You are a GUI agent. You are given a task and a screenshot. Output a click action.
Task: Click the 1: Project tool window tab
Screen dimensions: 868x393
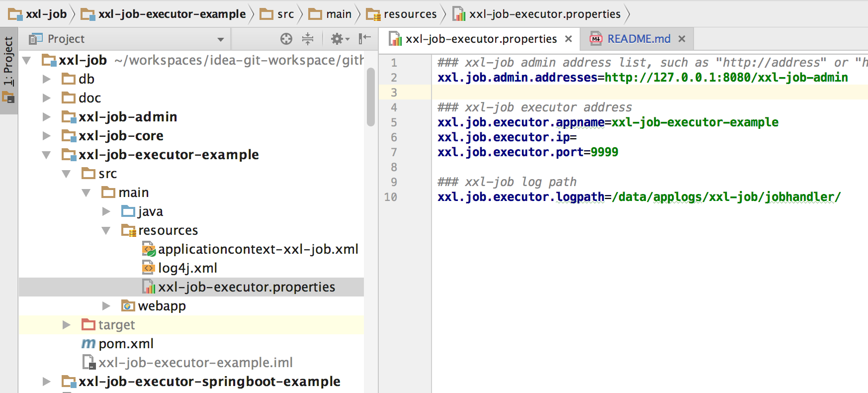point(8,70)
